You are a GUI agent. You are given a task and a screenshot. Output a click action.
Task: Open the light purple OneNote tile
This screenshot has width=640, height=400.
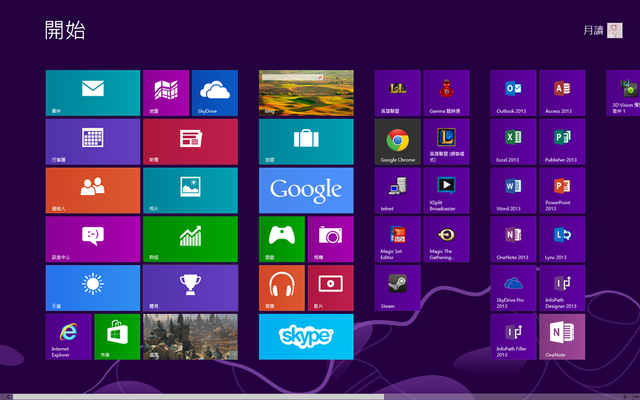[x=562, y=337]
